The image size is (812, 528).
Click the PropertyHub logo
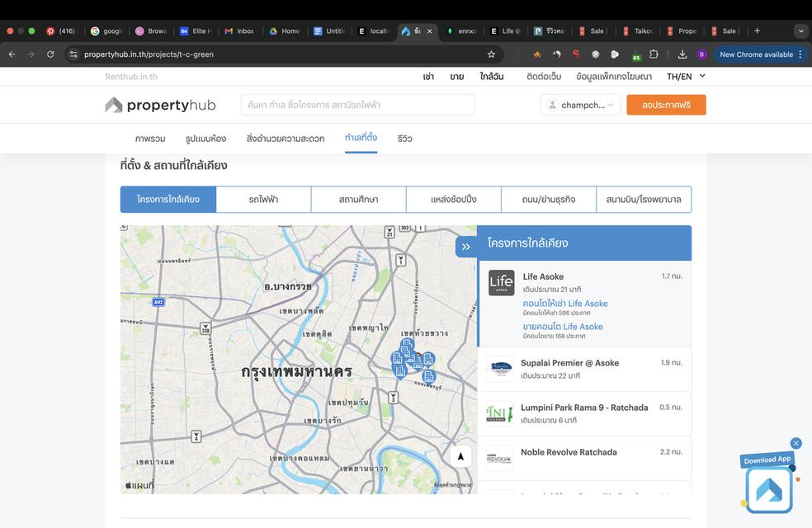(160, 105)
